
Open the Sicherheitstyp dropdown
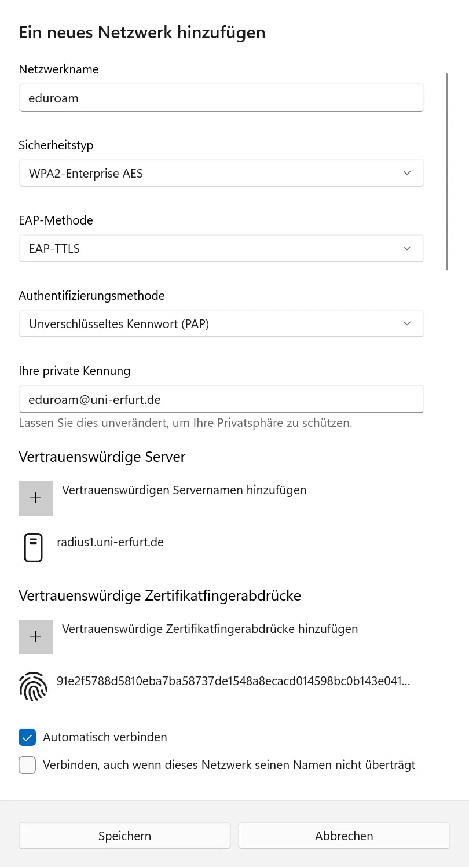(221, 173)
